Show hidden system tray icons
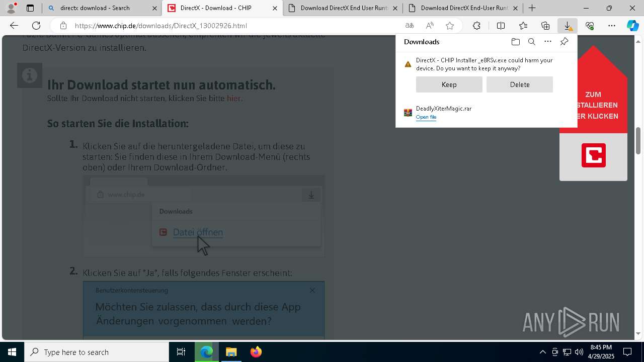 coord(542,352)
